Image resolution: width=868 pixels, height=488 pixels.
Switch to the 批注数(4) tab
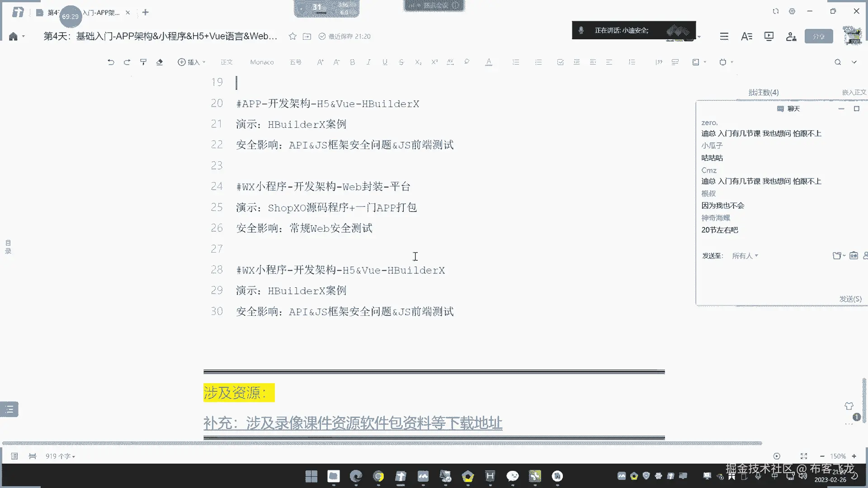click(x=763, y=92)
